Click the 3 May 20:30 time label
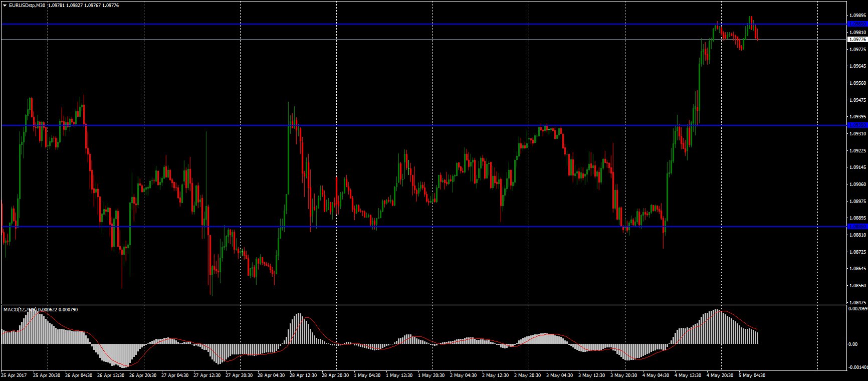 pyautogui.click(x=623, y=375)
